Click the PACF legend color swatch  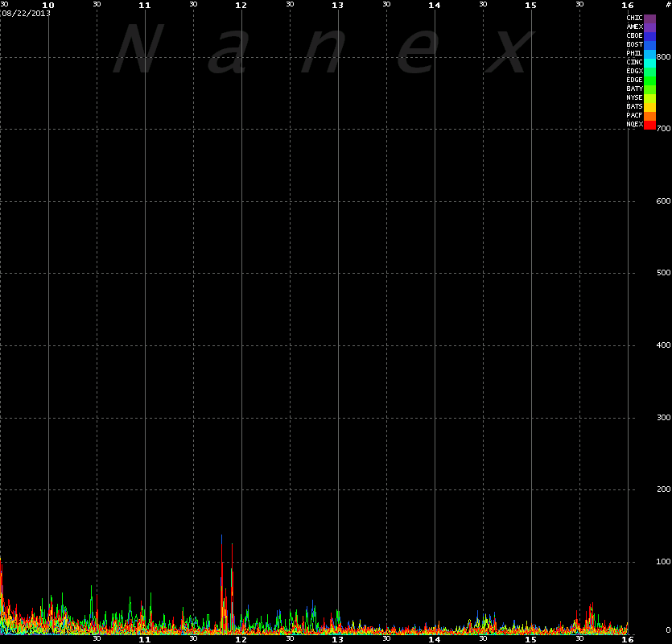[x=649, y=116]
